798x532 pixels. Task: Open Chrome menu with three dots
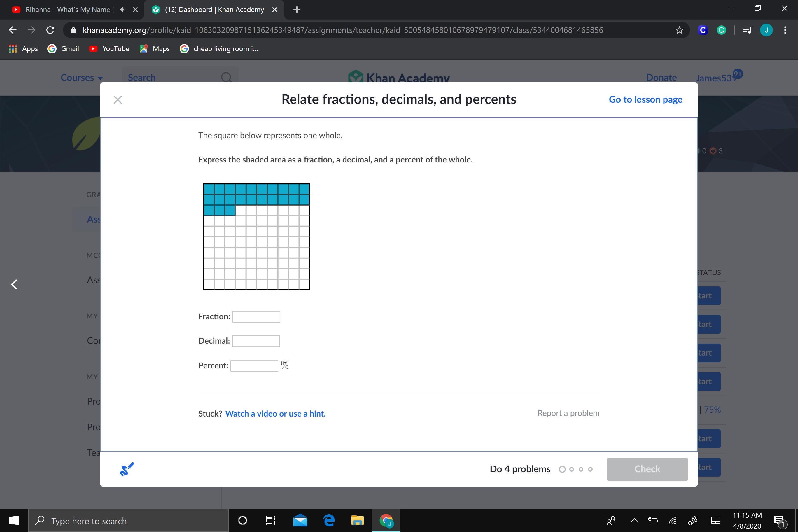coord(785,30)
